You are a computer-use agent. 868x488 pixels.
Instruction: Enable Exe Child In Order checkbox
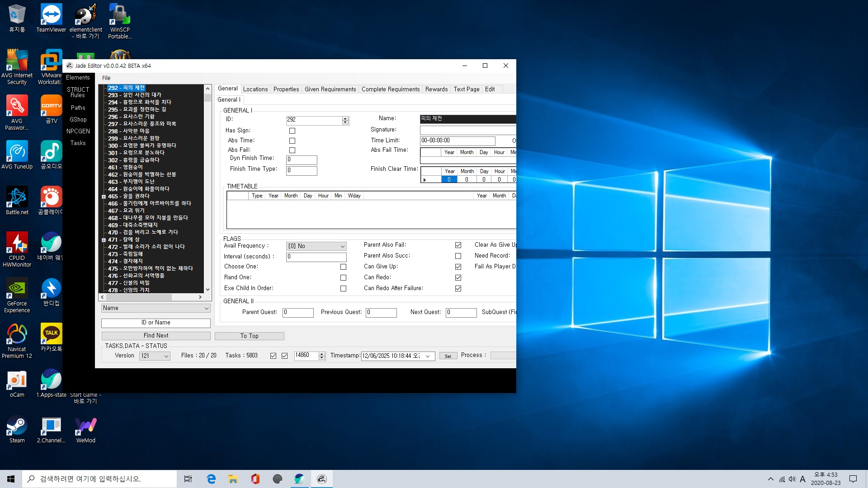343,289
